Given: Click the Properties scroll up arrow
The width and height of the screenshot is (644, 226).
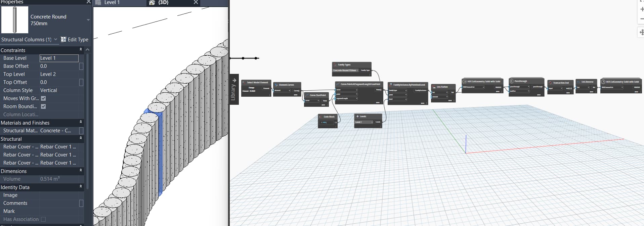Looking at the screenshot, I should tap(88, 50).
